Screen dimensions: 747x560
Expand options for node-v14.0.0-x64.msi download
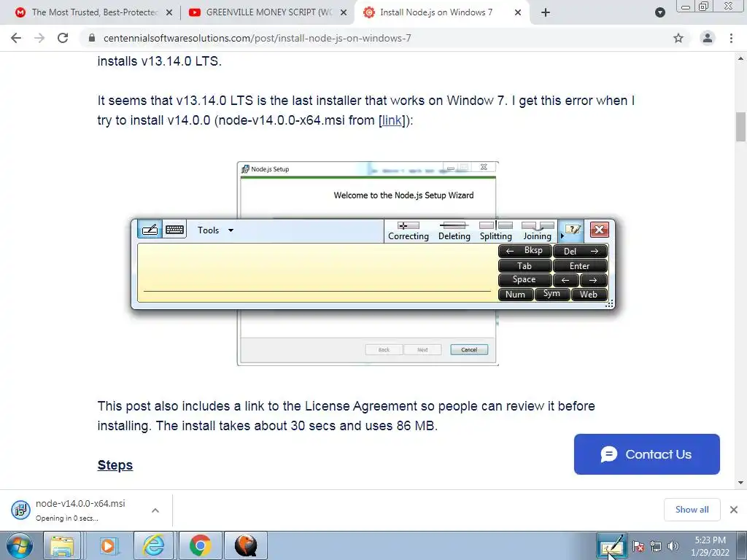155,510
